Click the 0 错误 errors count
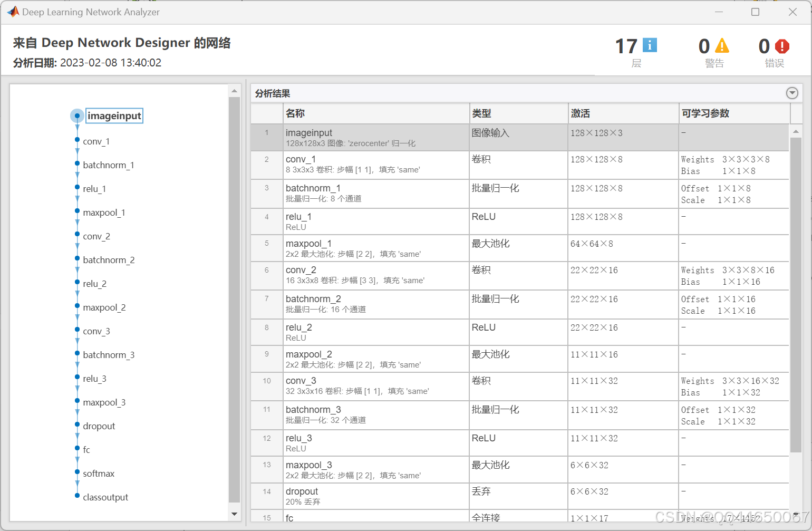Viewport: 812px width, 531px height. [774, 52]
